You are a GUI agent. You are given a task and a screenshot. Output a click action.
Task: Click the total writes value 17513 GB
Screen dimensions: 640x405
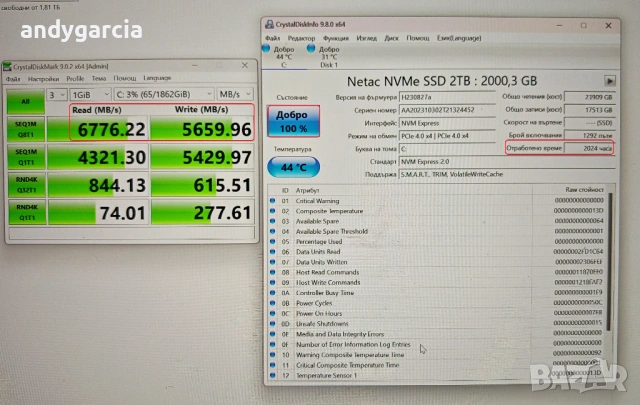pyautogui.click(x=589, y=110)
